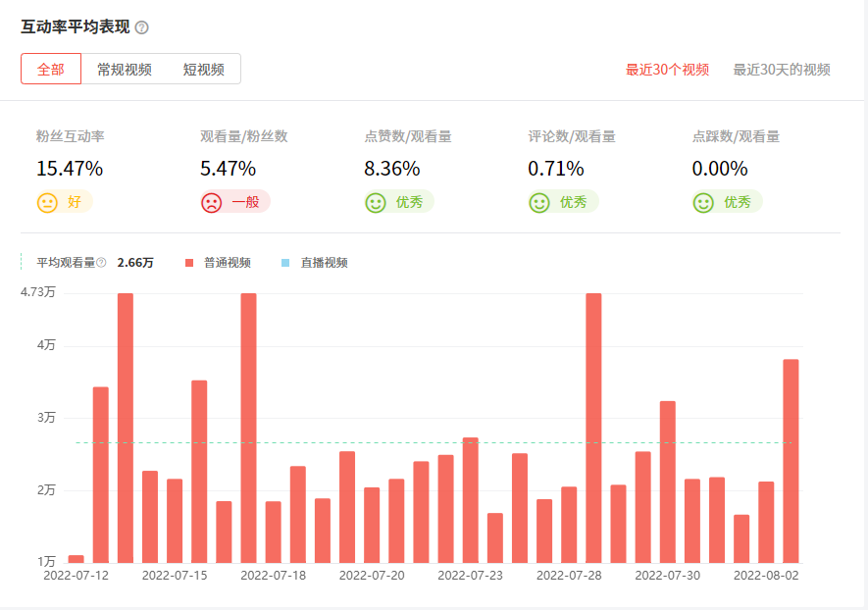Toggle the 普通视频 legend item
Screen dimensions: 868x610
(227, 263)
